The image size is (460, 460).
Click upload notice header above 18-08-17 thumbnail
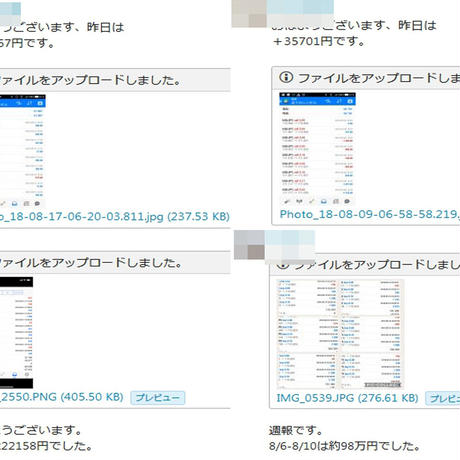tap(115, 80)
